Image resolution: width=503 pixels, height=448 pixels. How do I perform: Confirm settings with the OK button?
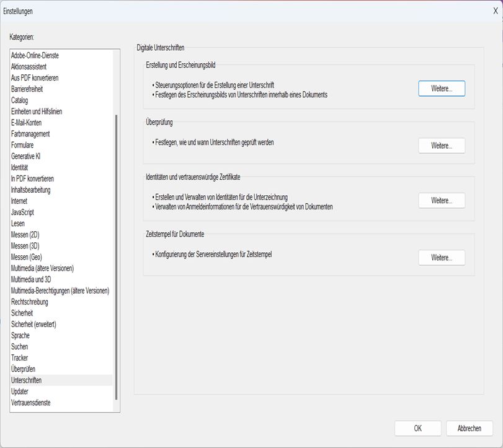(419, 428)
